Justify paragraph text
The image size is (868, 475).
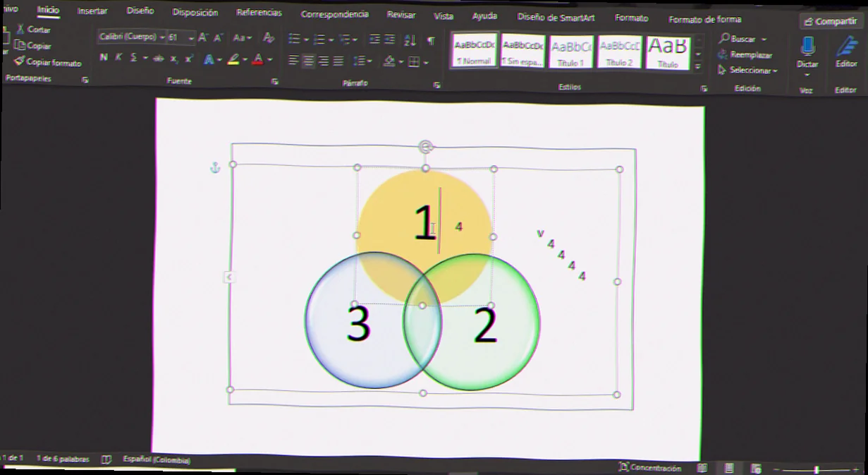pyautogui.click(x=338, y=61)
